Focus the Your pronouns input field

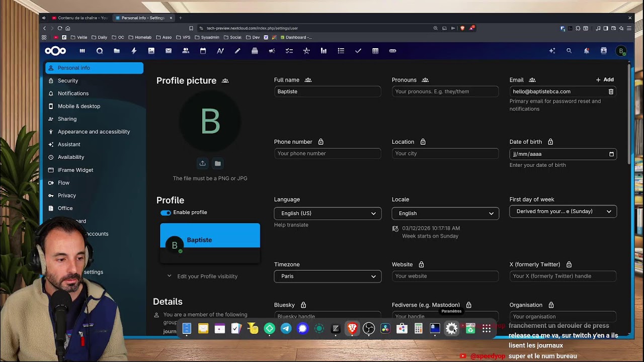pos(445,92)
